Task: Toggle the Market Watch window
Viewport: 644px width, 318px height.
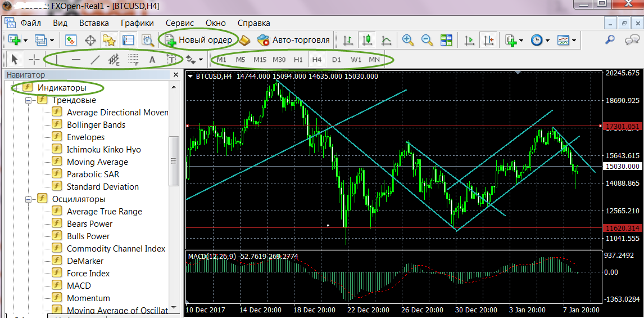Action: pos(71,40)
